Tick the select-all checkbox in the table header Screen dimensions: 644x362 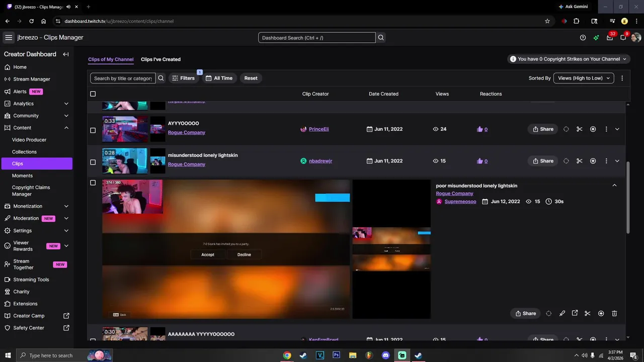[93, 94]
